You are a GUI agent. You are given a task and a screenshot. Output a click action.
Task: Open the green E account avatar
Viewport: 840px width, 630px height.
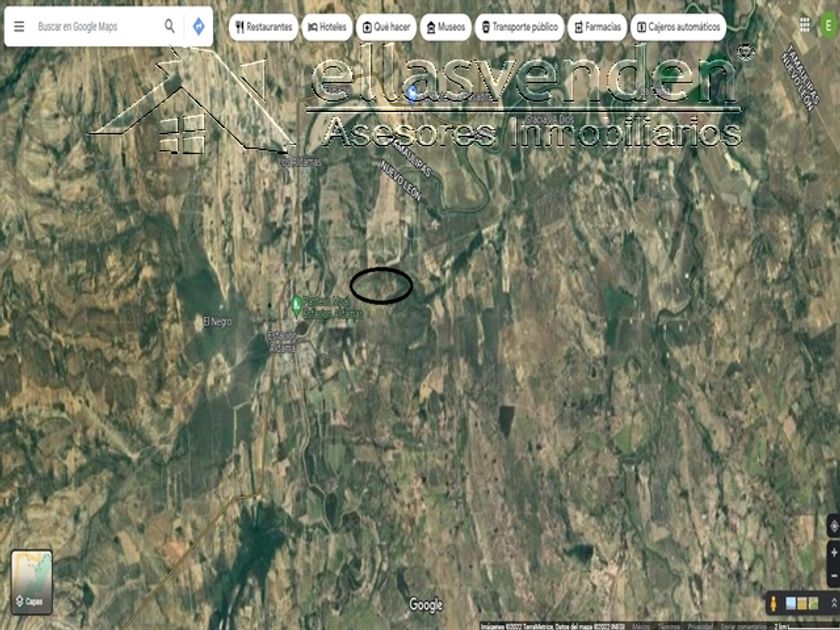coord(828,26)
